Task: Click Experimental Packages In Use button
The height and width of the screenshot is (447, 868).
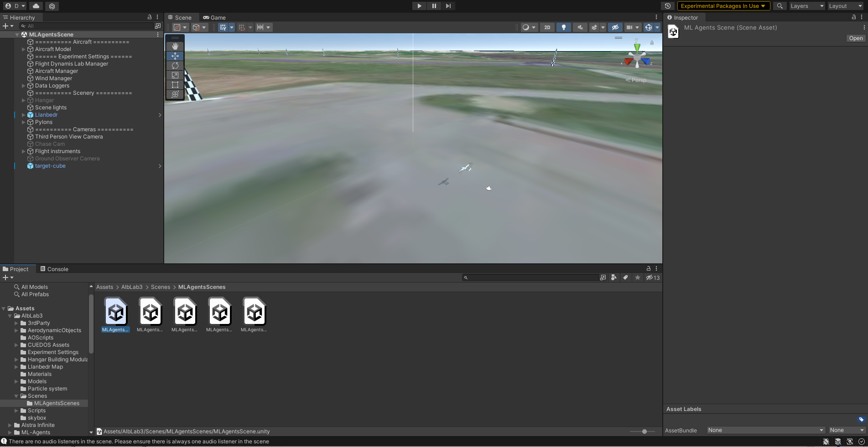Action: pyautogui.click(x=723, y=6)
